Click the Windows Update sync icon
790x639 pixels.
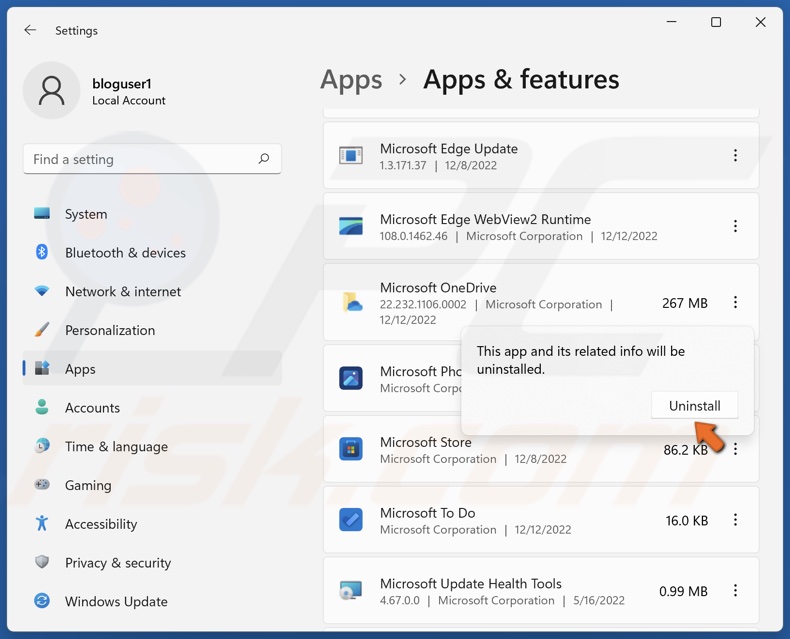point(42,601)
